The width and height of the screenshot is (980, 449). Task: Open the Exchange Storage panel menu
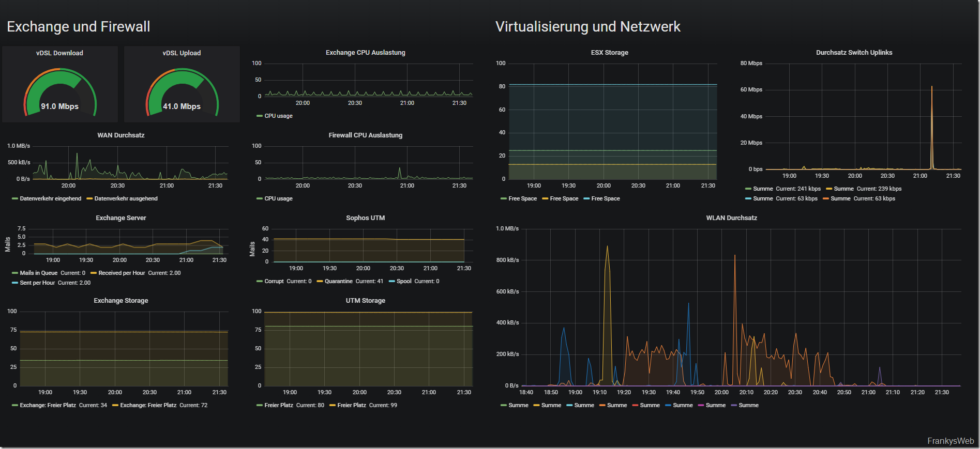click(x=121, y=300)
